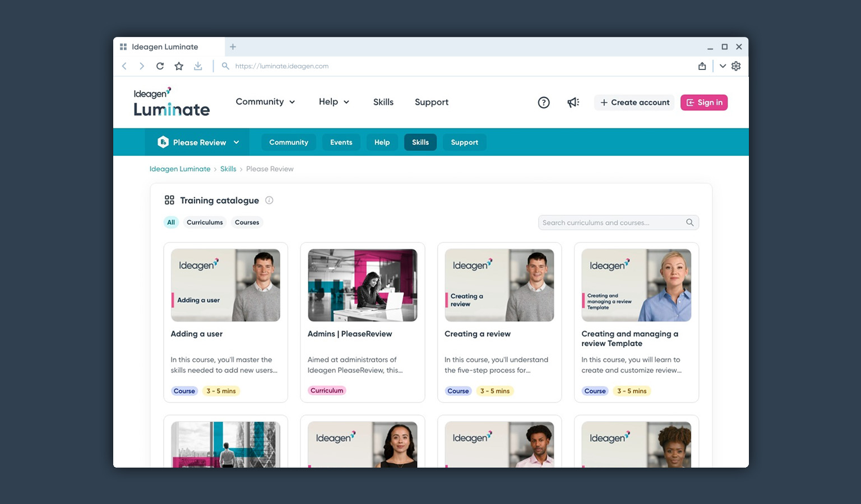
Task: Select the All filter chip
Action: (x=171, y=222)
